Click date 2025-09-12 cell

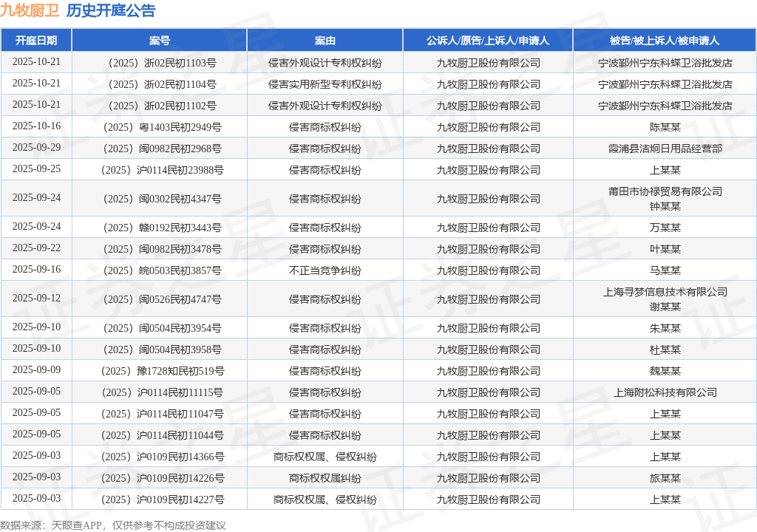[36, 299]
